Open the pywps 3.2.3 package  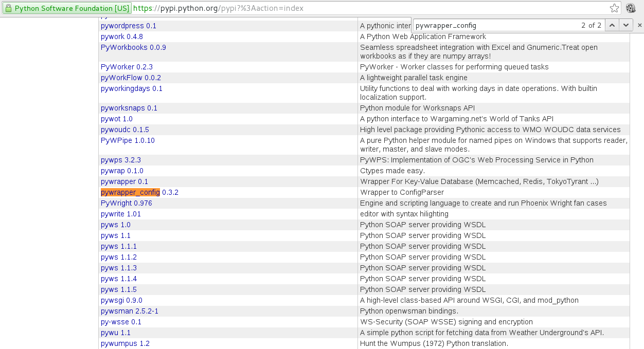120,160
